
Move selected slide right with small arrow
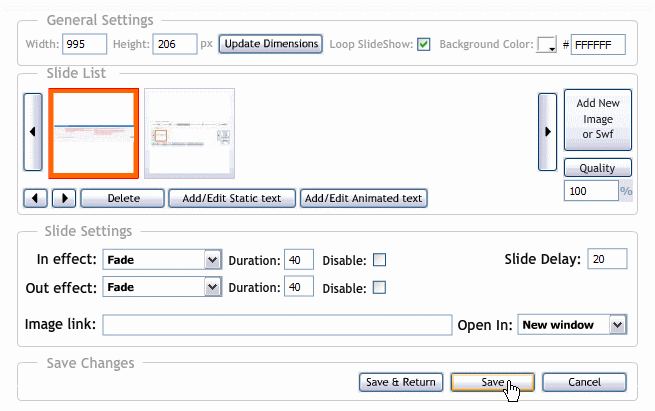pyautogui.click(x=64, y=198)
